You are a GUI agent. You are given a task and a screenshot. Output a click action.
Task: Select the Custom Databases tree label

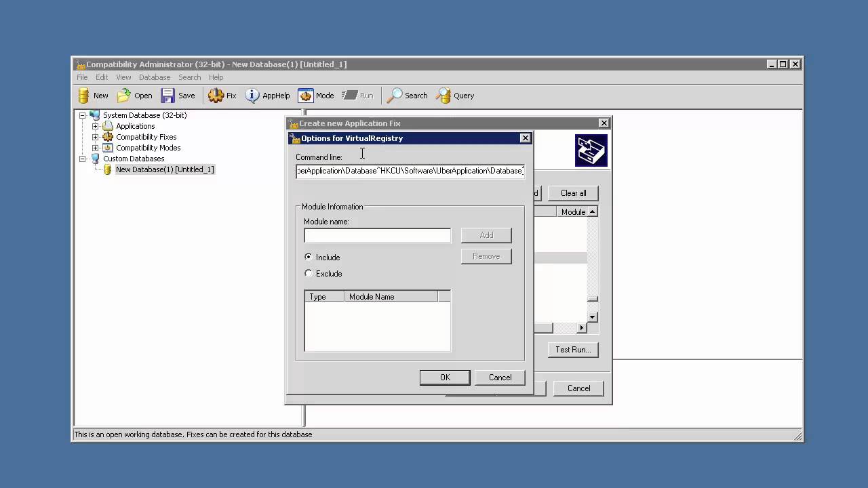tap(134, 159)
